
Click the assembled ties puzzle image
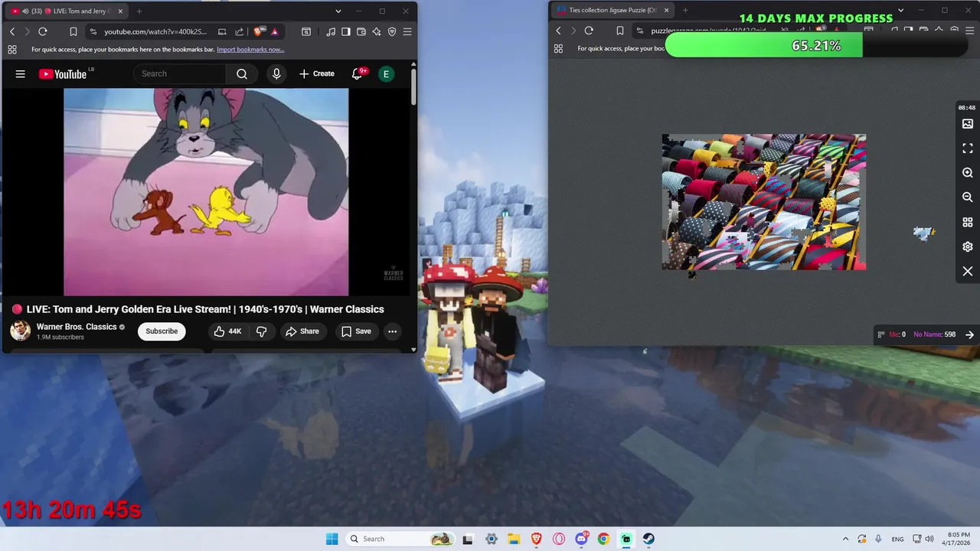[x=764, y=202]
